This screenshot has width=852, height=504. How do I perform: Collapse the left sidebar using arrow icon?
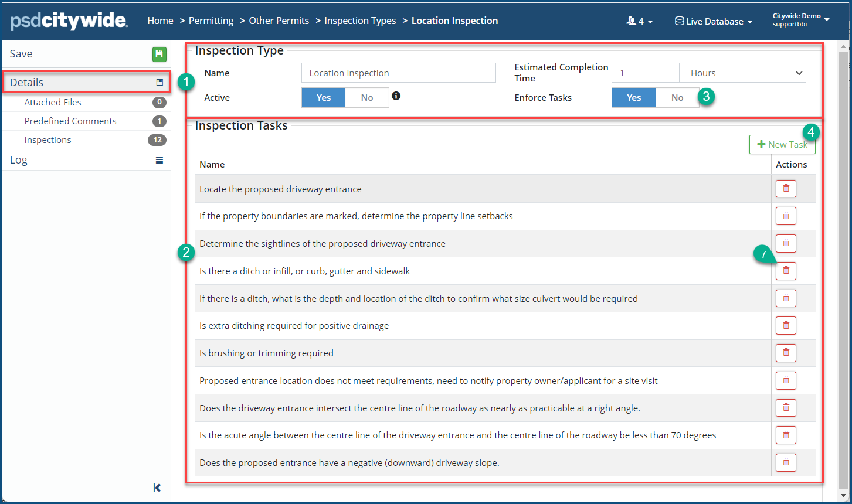click(157, 488)
